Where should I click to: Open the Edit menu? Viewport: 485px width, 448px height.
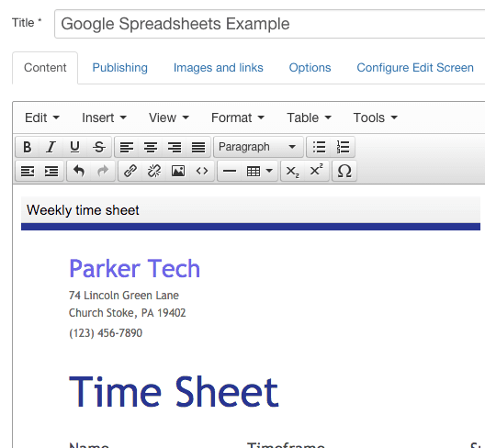tap(42, 118)
